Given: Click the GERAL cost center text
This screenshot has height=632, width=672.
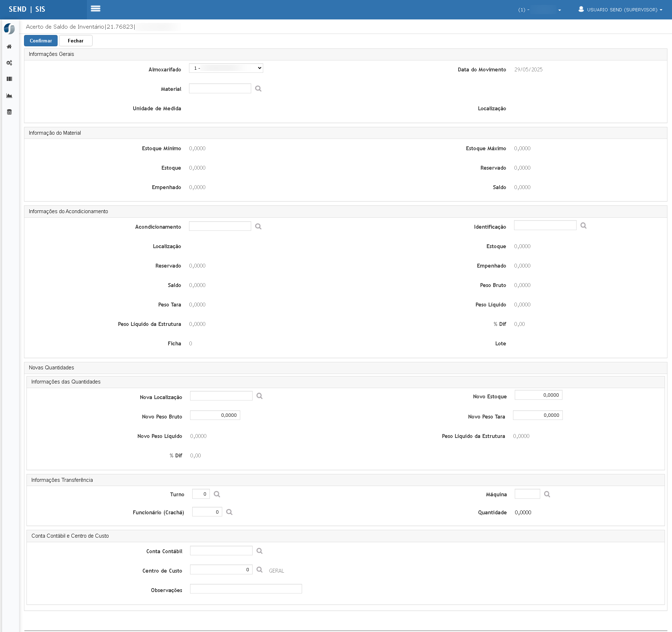Looking at the screenshot, I should (276, 571).
